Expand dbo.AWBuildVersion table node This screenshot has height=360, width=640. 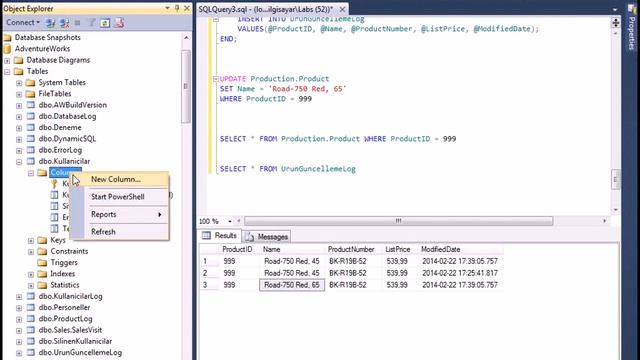point(19,105)
